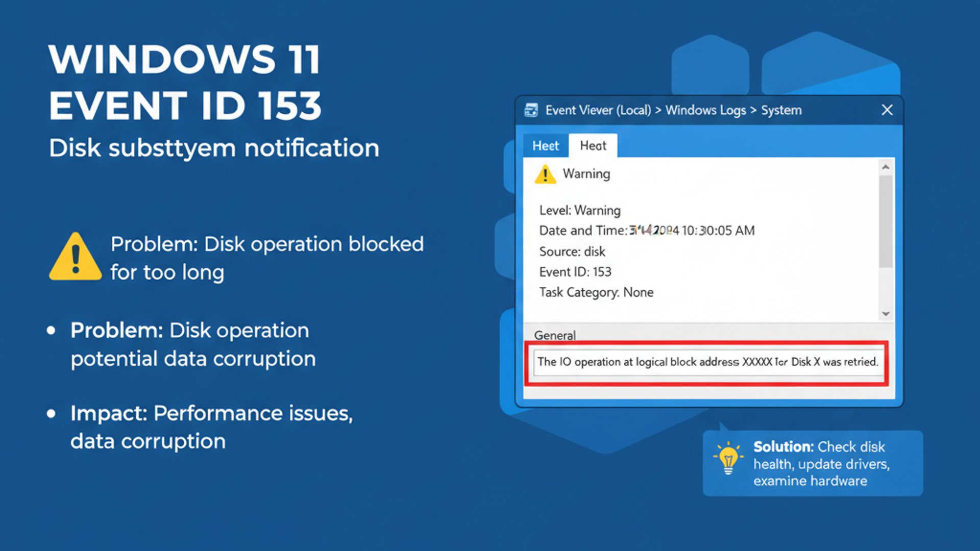Click the scrollbar up arrow
The width and height of the screenshot is (980, 551).
[886, 167]
